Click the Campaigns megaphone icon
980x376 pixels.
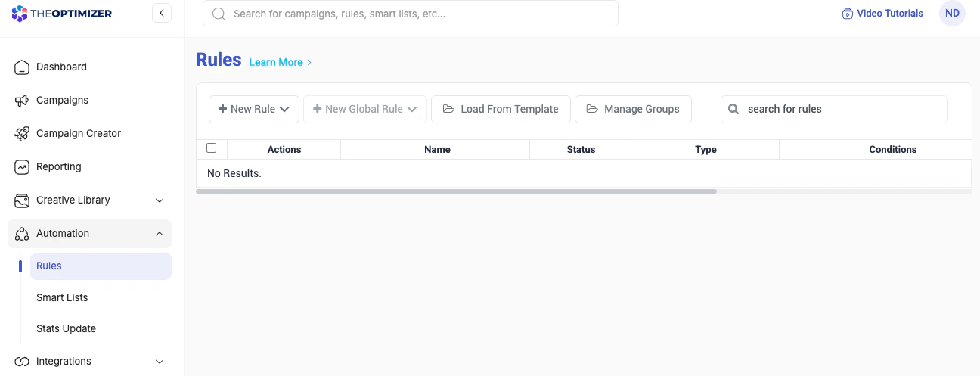click(22, 101)
